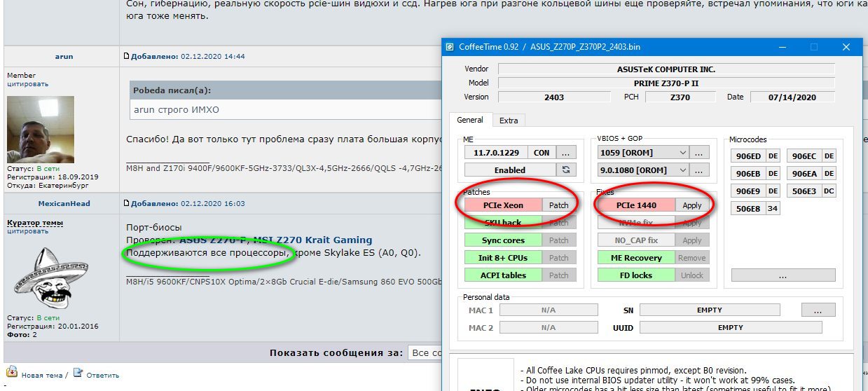Viewport: 868px width, 391px height.
Task: Click the FD locks fix label
Action: point(637,275)
